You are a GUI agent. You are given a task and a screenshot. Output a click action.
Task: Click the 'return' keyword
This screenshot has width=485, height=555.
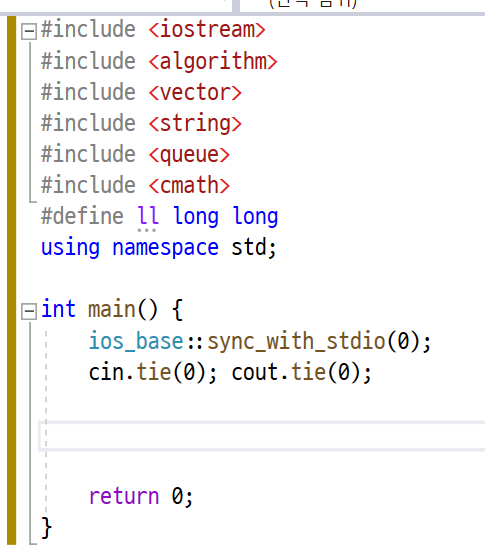click(124, 496)
